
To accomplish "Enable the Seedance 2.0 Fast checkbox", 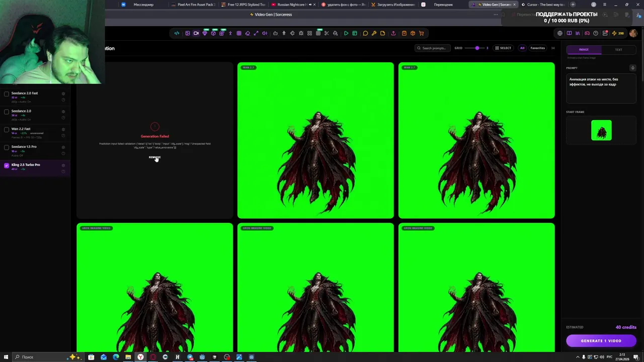I will click(x=7, y=94).
